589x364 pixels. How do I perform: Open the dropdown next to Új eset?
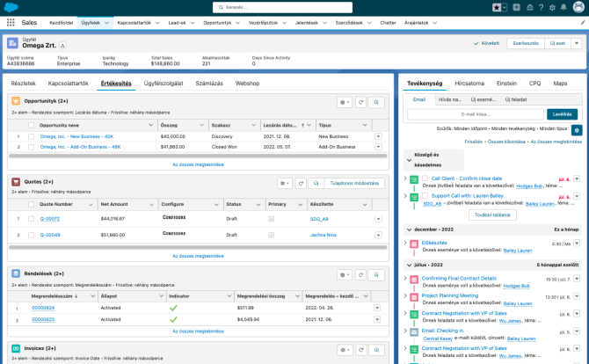coord(576,42)
